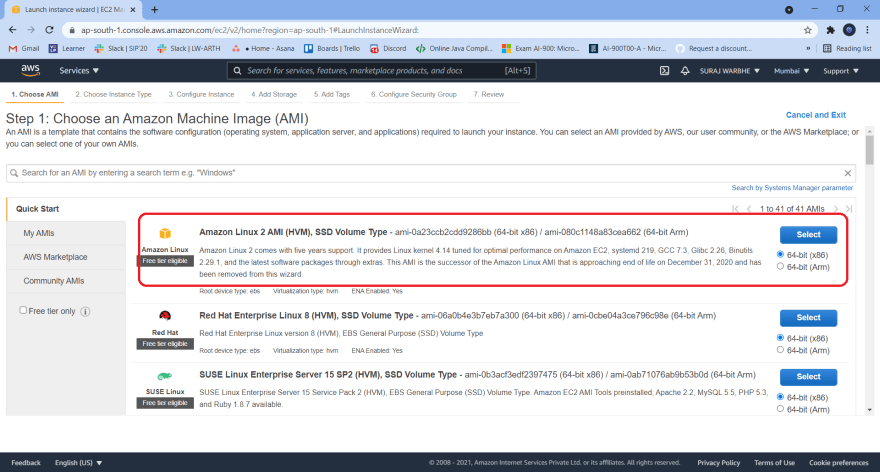
Task: Select 64-bit (x86) for Amazon Linux 2
Action: click(780, 255)
